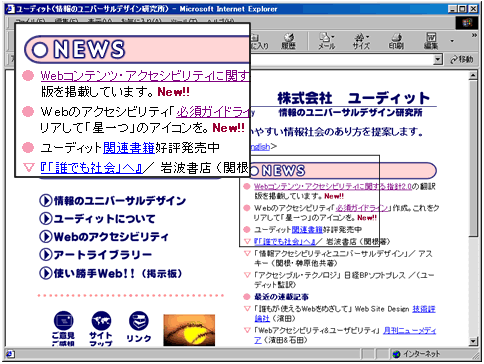Click the リンク round icon
Image resolution: width=484 pixels, height=364 pixels.
point(138,327)
